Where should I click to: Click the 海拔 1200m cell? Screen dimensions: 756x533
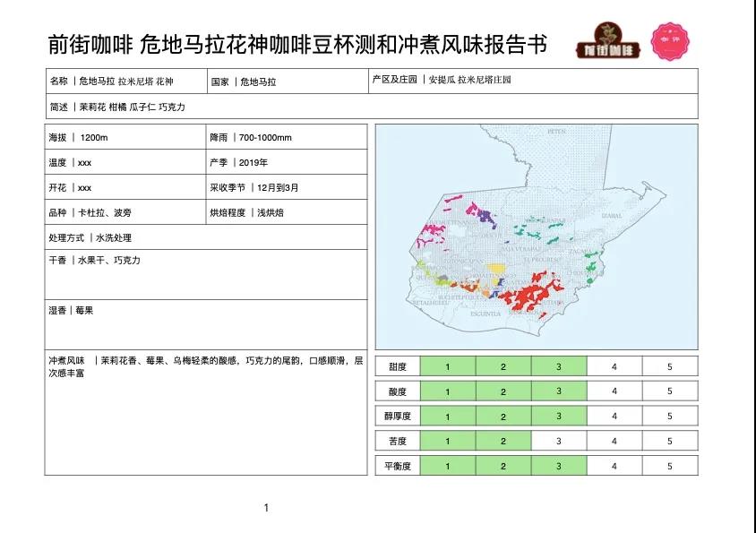pos(125,137)
